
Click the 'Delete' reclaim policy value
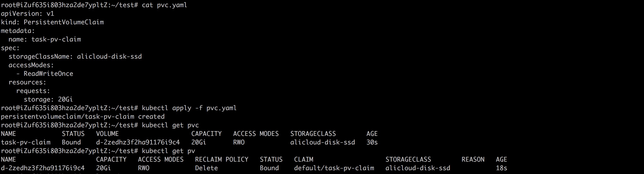pyautogui.click(x=206, y=168)
